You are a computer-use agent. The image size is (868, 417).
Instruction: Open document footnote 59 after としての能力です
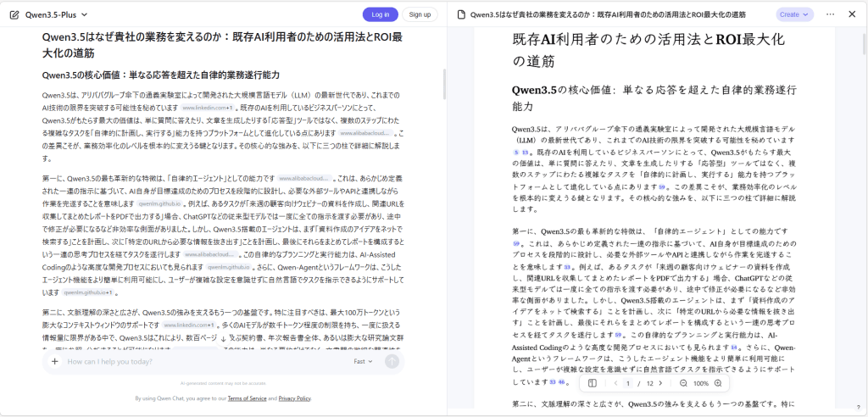516,243
